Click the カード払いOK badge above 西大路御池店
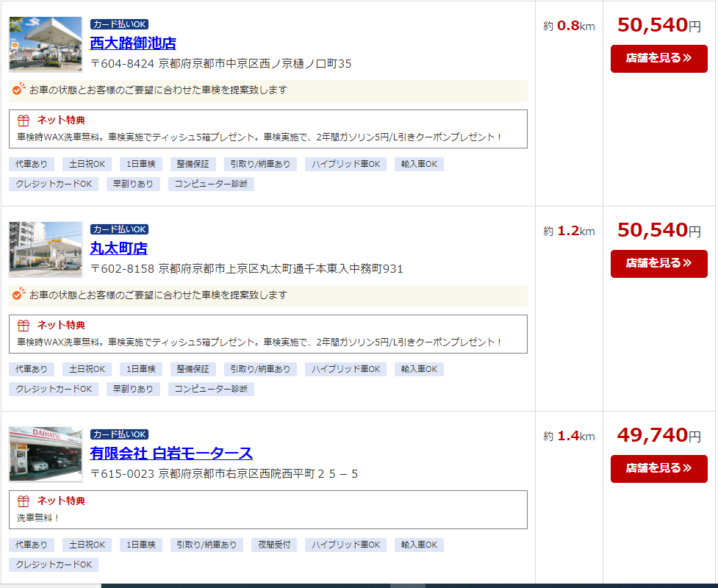Viewport: 718px width, 588px height. click(x=119, y=24)
